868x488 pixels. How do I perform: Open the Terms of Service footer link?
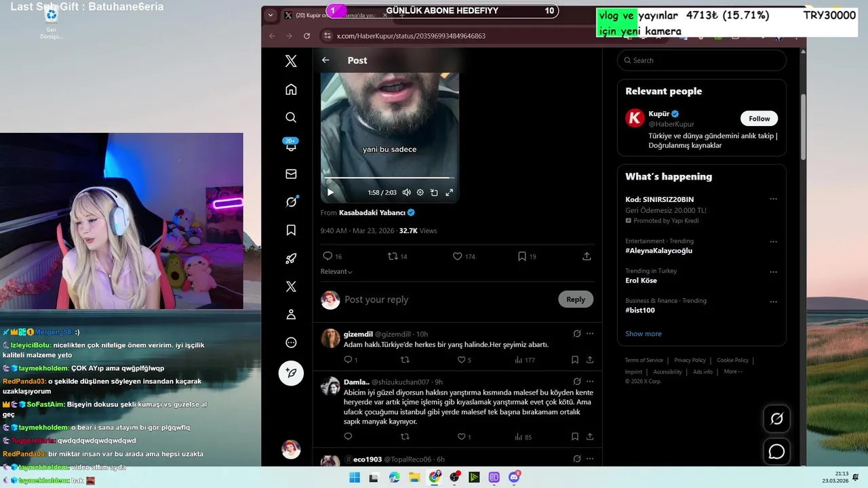tap(644, 360)
